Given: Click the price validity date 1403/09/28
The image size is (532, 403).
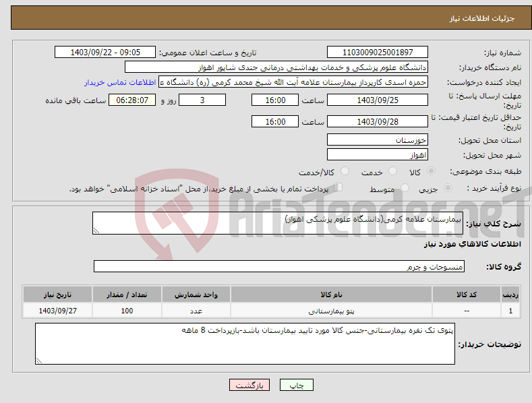Looking at the screenshot, I should [378, 121].
